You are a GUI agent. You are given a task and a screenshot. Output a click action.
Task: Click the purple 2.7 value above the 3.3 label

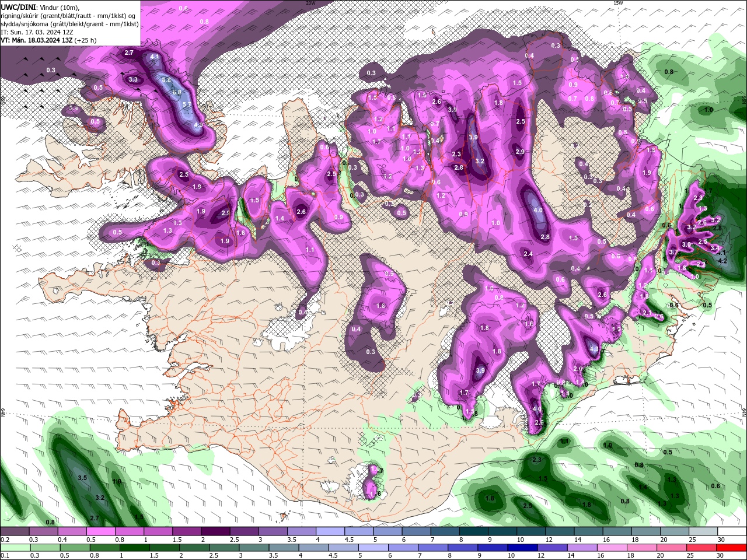point(130,52)
